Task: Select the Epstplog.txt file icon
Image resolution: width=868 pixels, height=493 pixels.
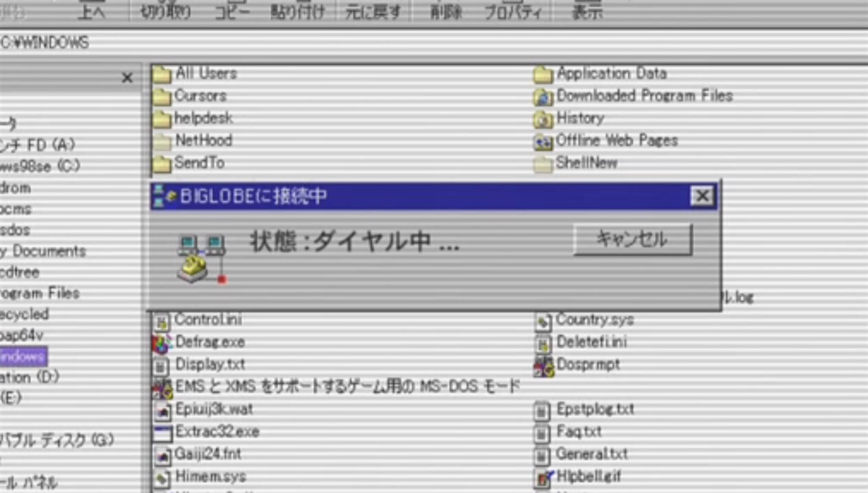Action: (x=543, y=411)
